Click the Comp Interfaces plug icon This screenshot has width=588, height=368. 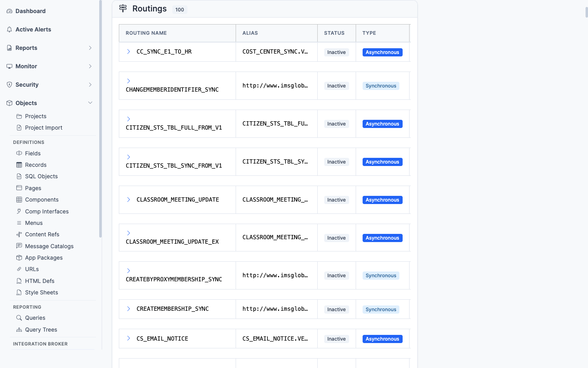[x=19, y=211]
